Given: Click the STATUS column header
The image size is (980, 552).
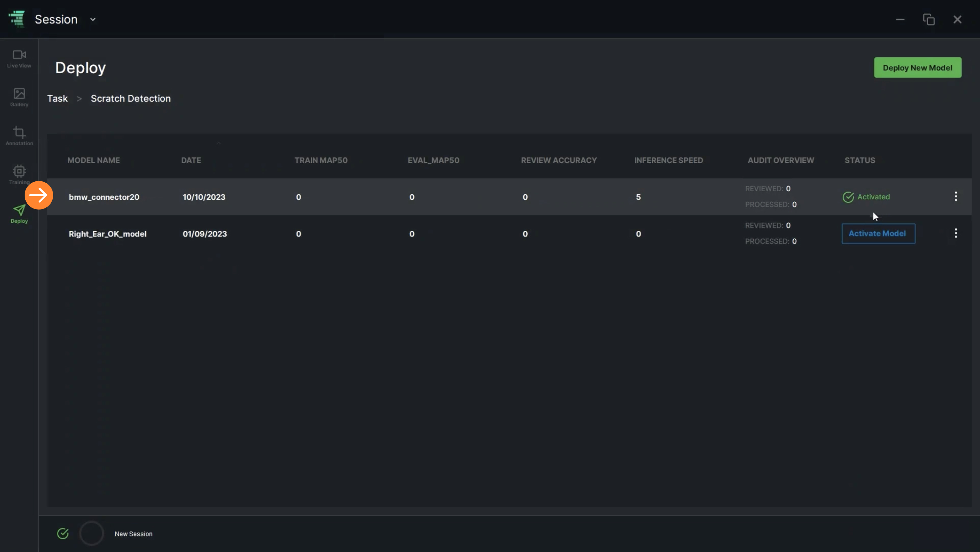Looking at the screenshot, I should [860, 160].
